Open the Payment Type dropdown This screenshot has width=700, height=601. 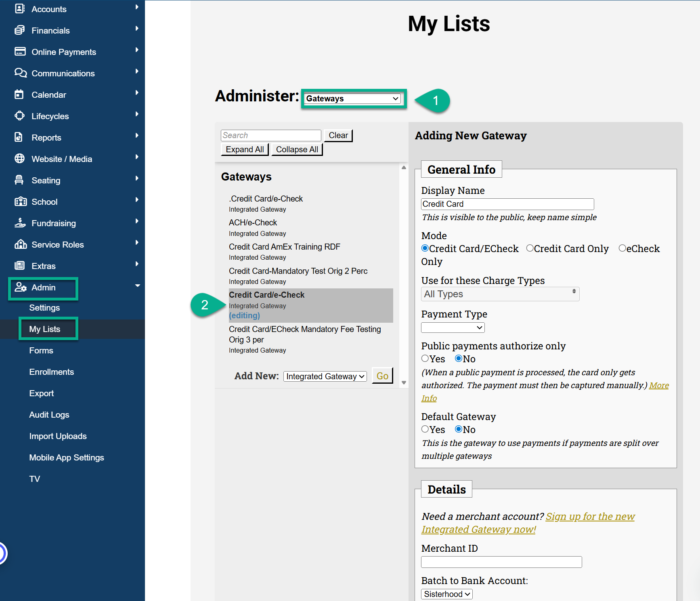453,328
